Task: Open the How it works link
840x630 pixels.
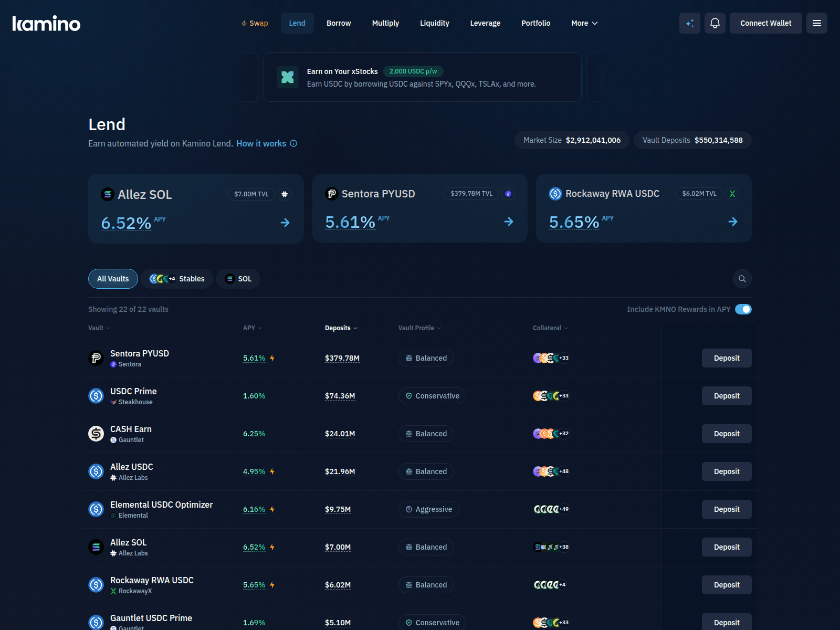Action: [261, 143]
